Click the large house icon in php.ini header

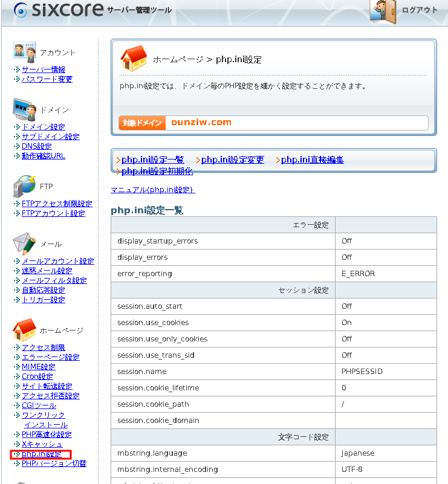click(134, 59)
